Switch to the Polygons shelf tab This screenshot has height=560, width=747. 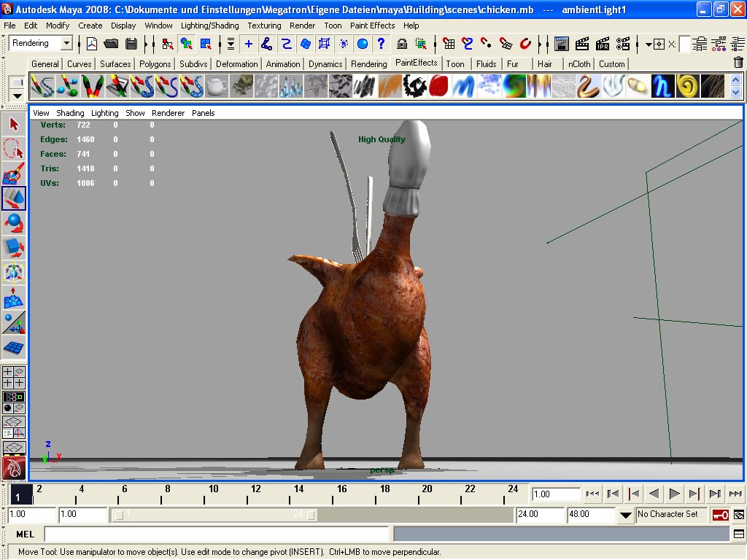point(155,64)
